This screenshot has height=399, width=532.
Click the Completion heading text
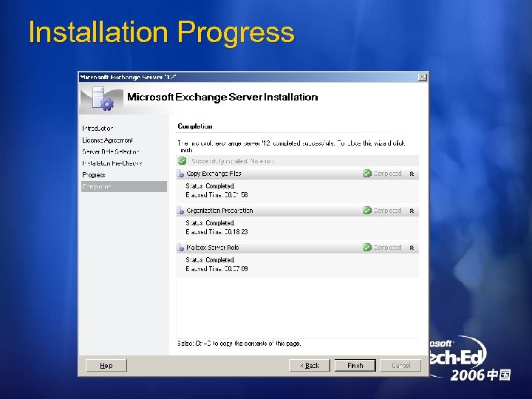point(195,126)
